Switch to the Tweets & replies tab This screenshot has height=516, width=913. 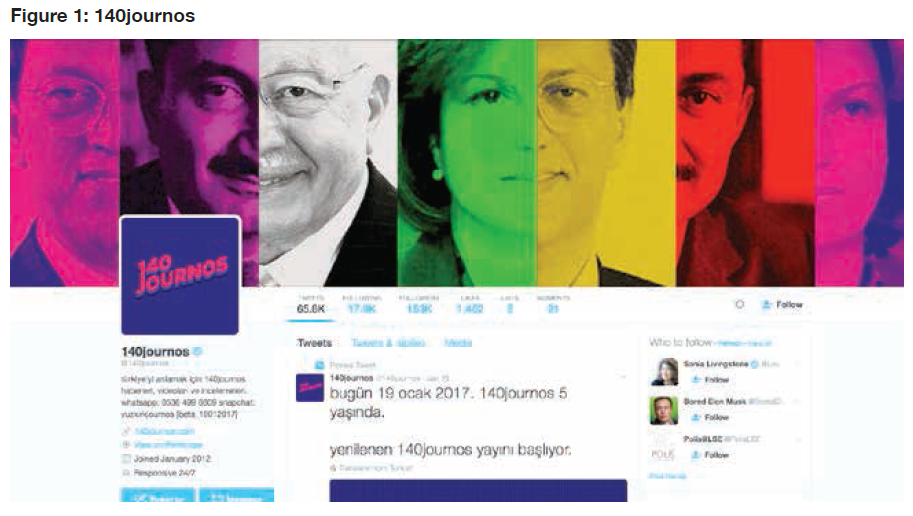388,343
